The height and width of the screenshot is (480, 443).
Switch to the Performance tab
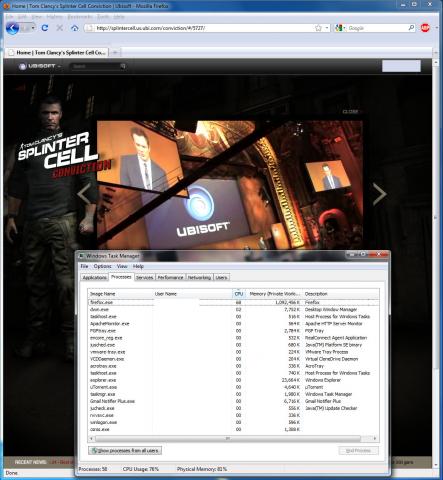(170, 277)
